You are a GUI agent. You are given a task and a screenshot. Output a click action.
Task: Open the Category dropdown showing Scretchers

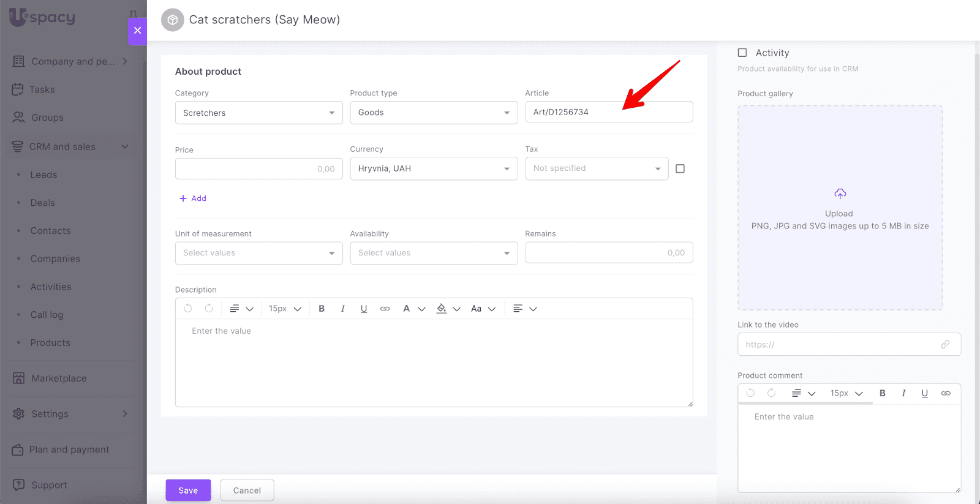coord(258,113)
